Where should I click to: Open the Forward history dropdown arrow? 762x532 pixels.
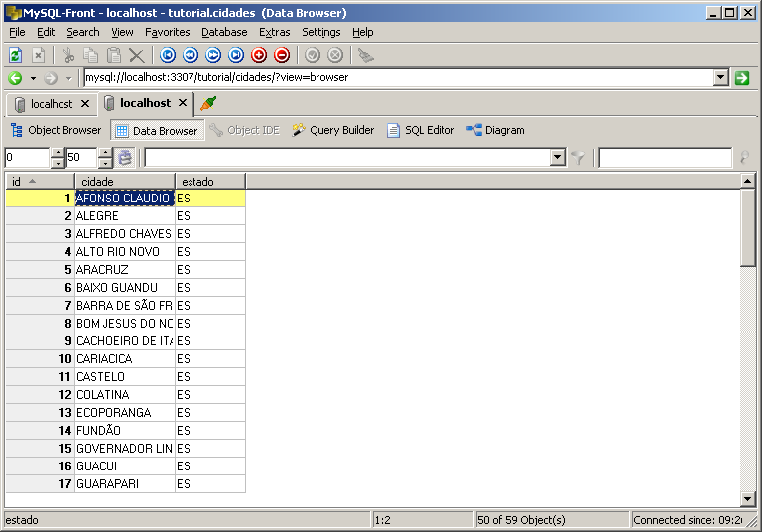tap(69, 78)
